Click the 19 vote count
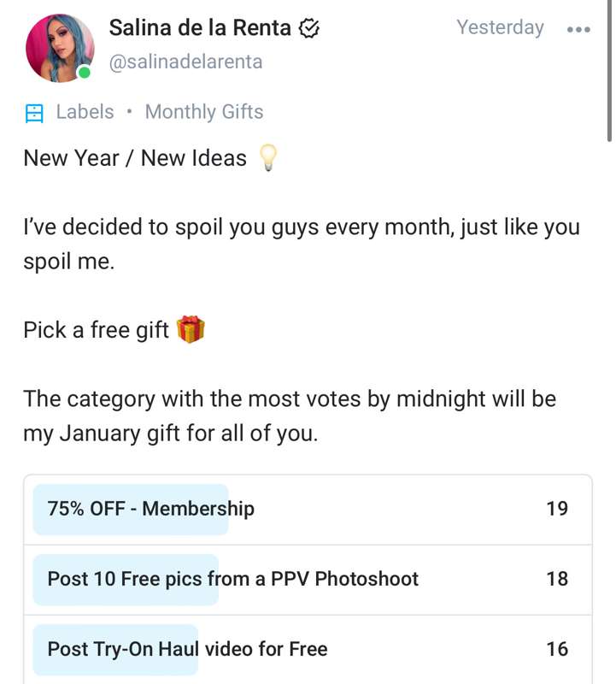The height and width of the screenshot is (684, 616). tap(557, 510)
